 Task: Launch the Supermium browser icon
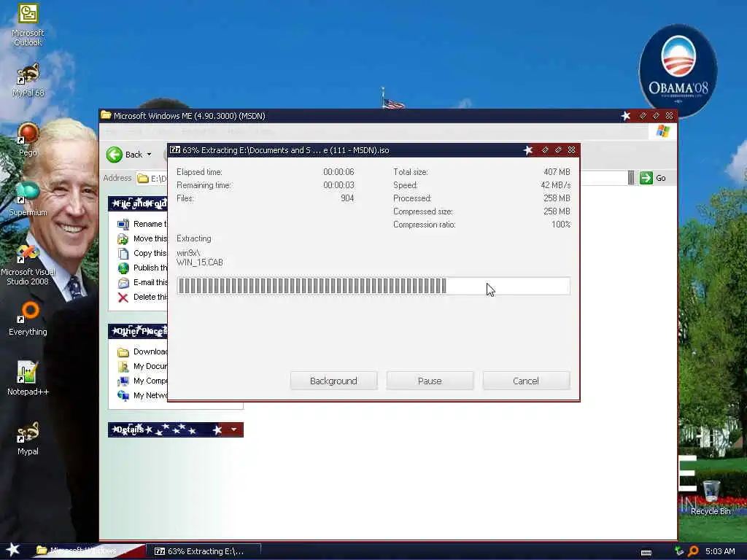pyautogui.click(x=28, y=199)
